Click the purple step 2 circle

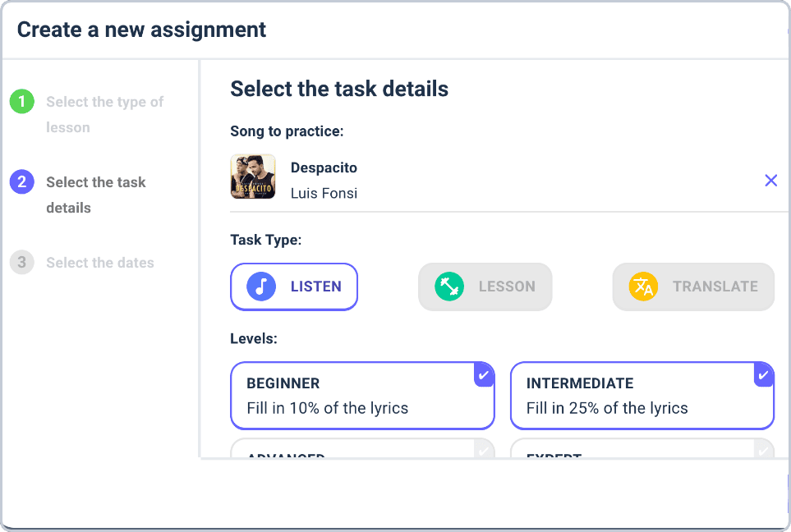21,182
